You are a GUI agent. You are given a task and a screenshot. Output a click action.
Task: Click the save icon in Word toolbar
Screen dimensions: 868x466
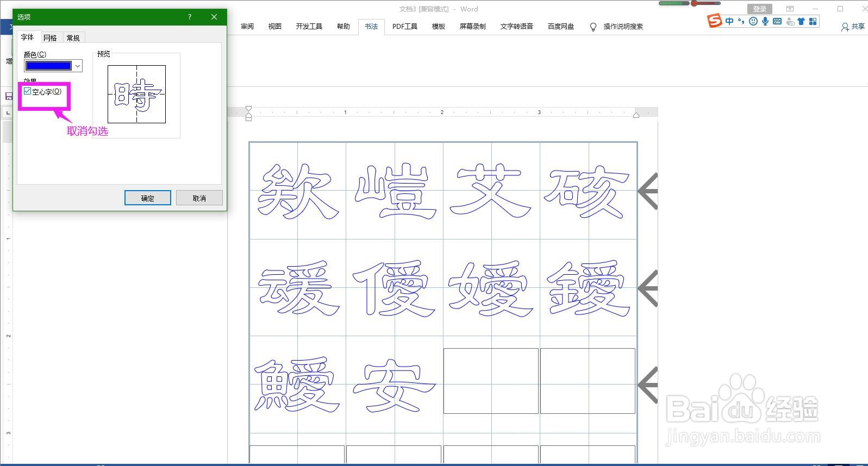click(8, 96)
